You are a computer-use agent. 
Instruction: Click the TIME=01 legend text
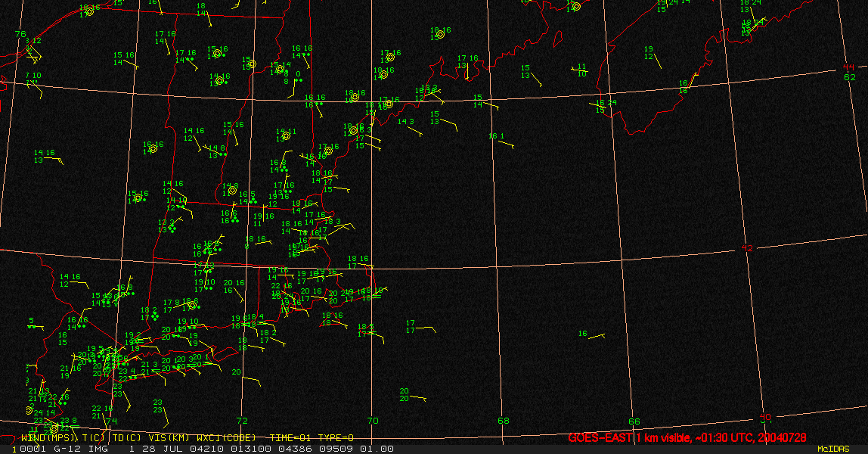coord(290,438)
